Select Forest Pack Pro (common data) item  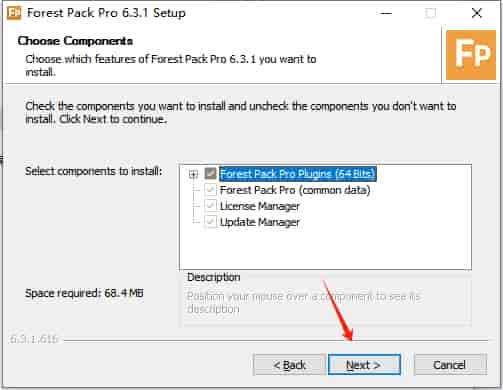(x=295, y=190)
